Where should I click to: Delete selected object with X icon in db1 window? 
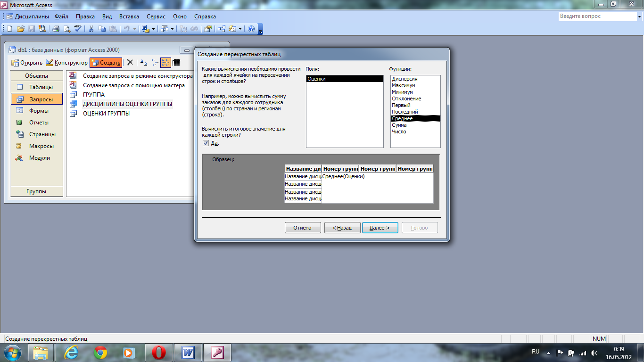[130, 62]
